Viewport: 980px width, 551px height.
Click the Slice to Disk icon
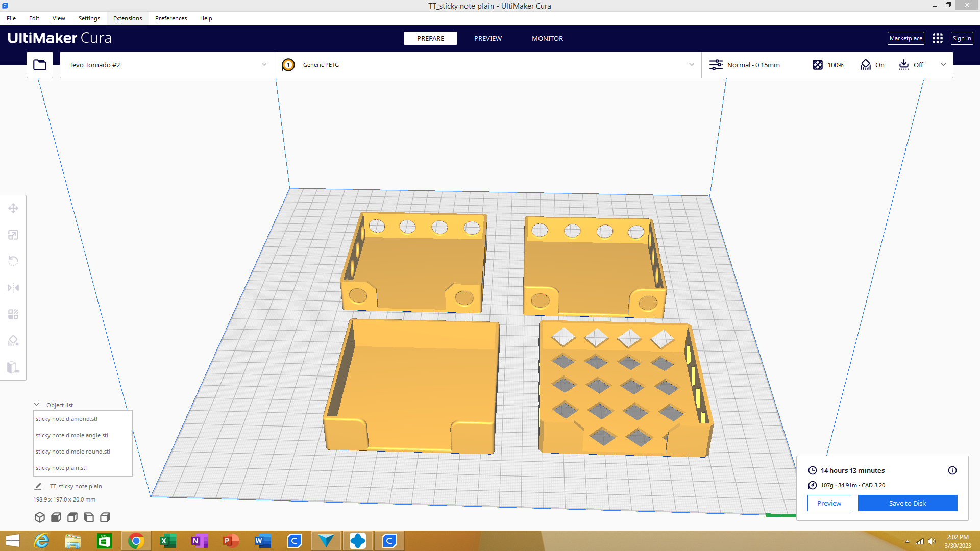coord(908,503)
